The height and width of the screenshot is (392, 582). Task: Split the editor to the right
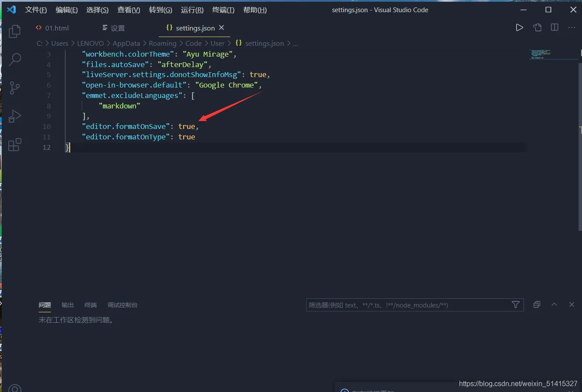coord(555,27)
